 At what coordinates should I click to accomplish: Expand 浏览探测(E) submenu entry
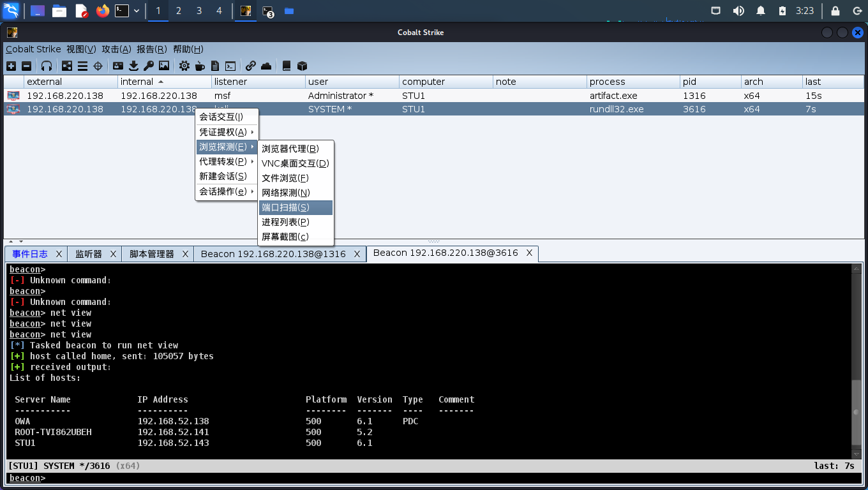(x=227, y=147)
